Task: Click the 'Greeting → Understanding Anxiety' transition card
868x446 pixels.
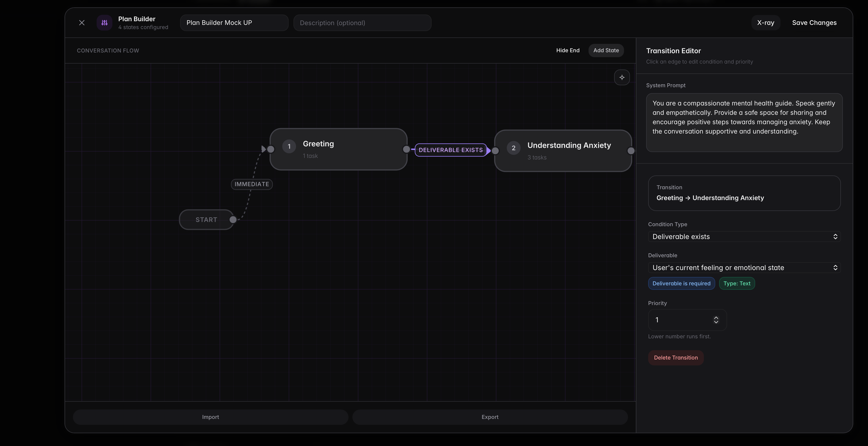Action: (744, 193)
